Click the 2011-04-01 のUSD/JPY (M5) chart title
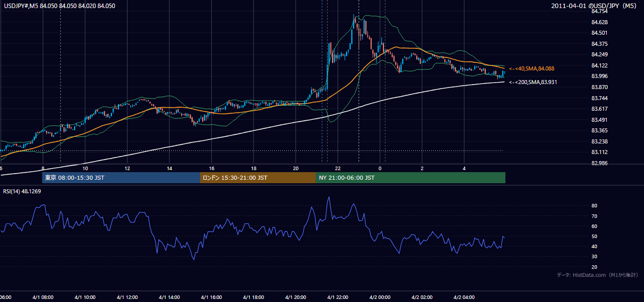Viewport: 644px width, 302px height. 595,6
